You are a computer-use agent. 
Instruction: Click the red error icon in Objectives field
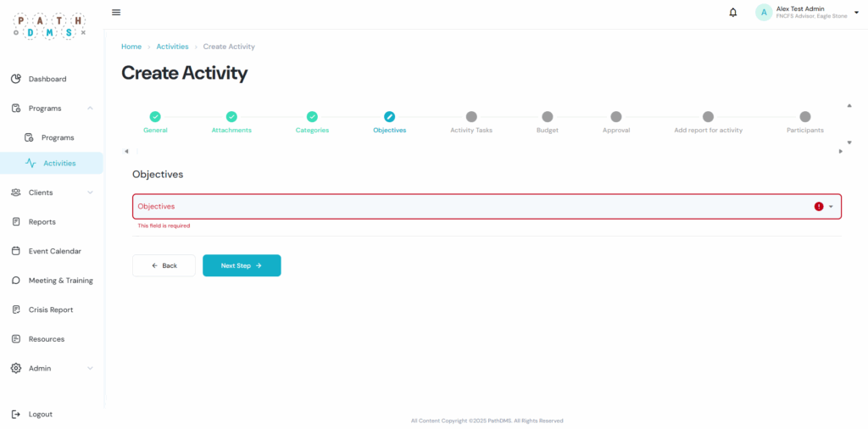coord(819,206)
